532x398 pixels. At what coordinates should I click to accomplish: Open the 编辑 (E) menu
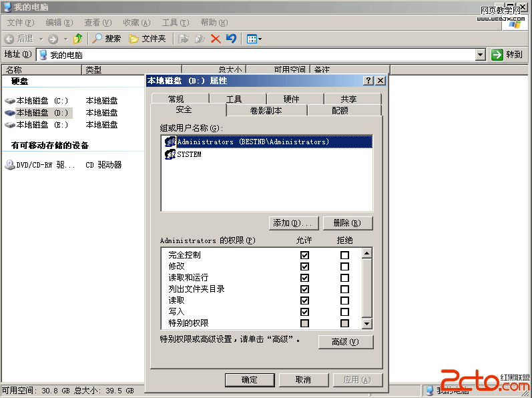pos(59,23)
